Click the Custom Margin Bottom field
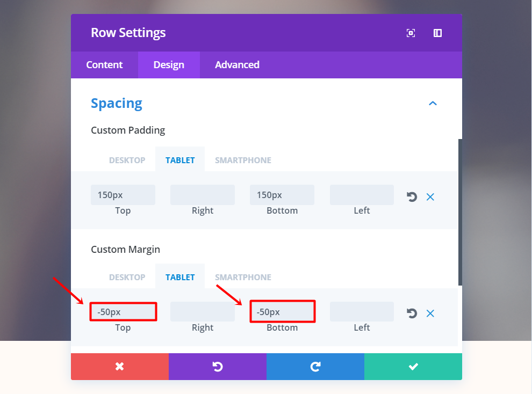 click(x=282, y=312)
